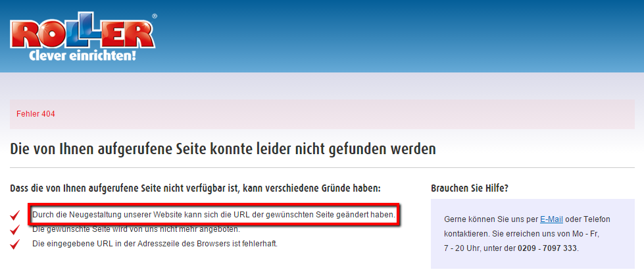Screen dimensions: 644x278
Task: Open the E-Mail contact link
Action: 551,219
